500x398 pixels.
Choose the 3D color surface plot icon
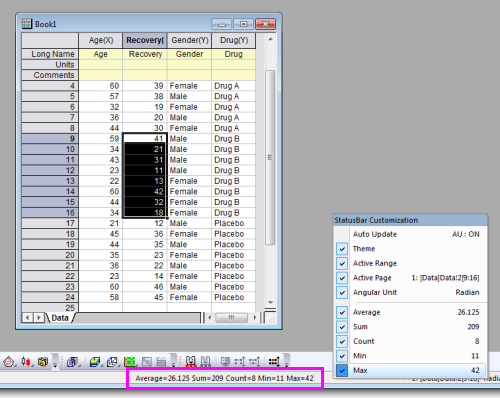(95, 362)
